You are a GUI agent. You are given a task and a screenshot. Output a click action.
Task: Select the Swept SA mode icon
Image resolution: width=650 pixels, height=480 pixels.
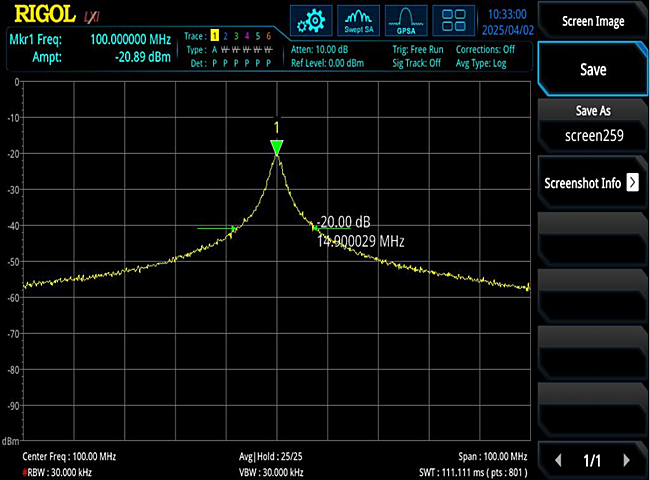pyautogui.click(x=358, y=21)
